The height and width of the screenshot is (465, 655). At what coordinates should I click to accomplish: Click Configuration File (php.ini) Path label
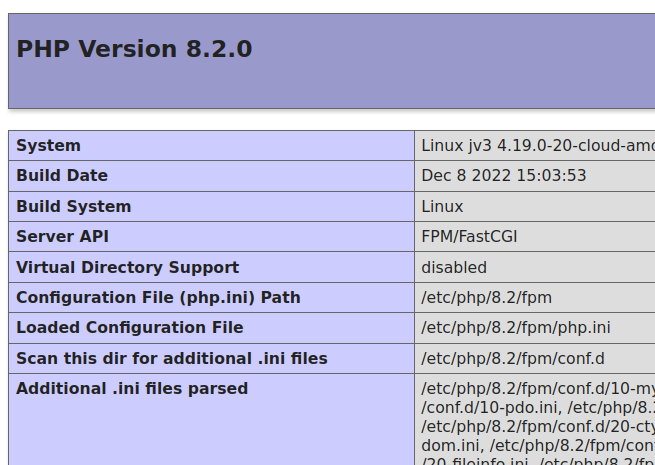pos(158,297)
